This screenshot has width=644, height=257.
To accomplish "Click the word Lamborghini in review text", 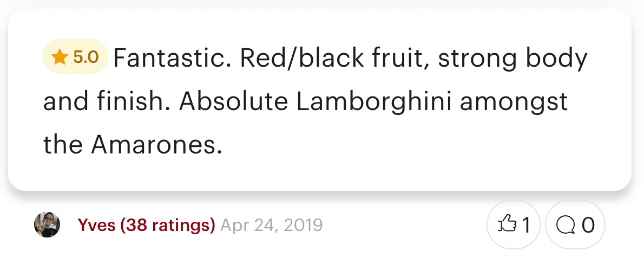I will click(x=374, y=102).
